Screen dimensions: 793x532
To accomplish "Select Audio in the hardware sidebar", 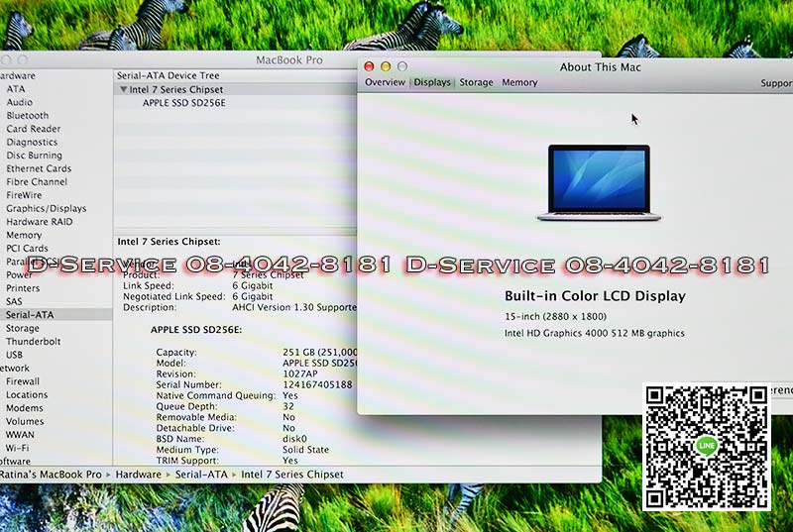I will (x=20, y=102).
